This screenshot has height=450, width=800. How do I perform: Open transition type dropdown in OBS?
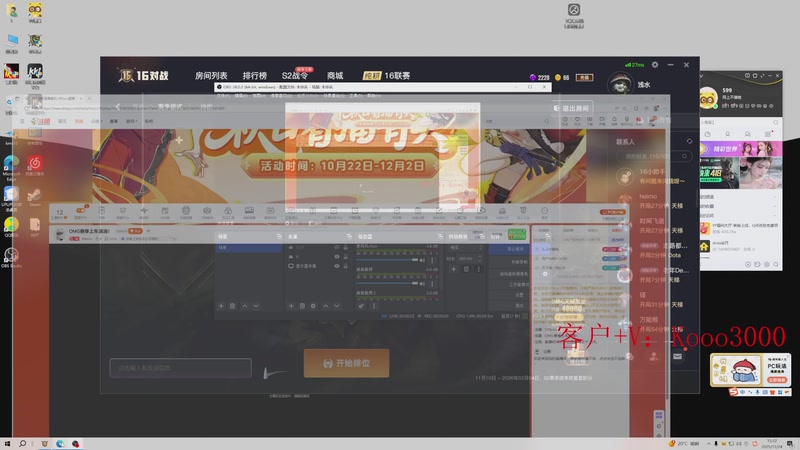click(464, 248)
